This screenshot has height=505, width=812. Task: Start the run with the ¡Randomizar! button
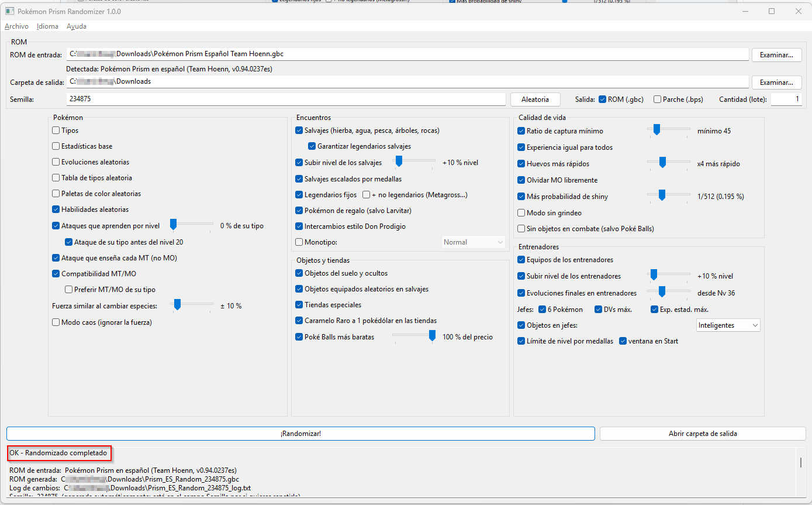pyautogui.click(x=300, y=434)
